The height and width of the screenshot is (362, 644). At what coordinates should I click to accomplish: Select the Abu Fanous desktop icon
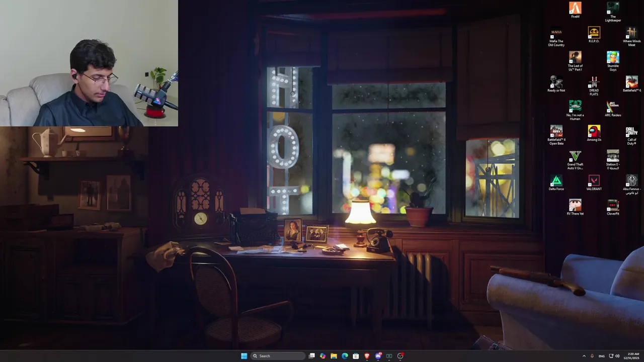(632, 185)
